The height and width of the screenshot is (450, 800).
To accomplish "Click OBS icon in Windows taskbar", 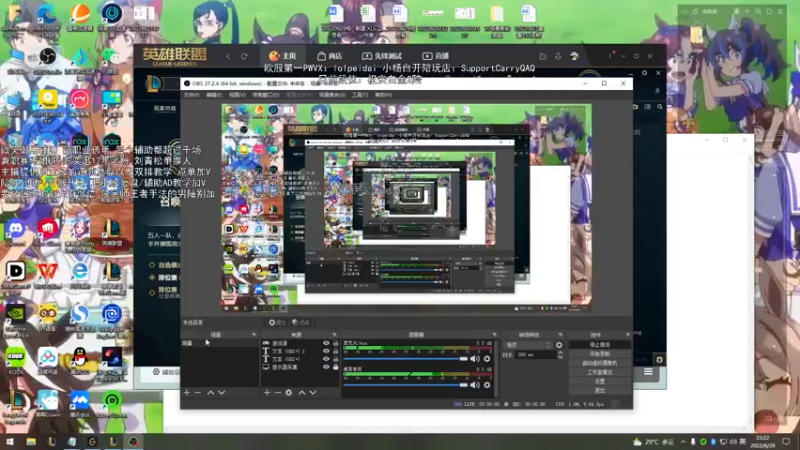I will [x=134, y=442].
